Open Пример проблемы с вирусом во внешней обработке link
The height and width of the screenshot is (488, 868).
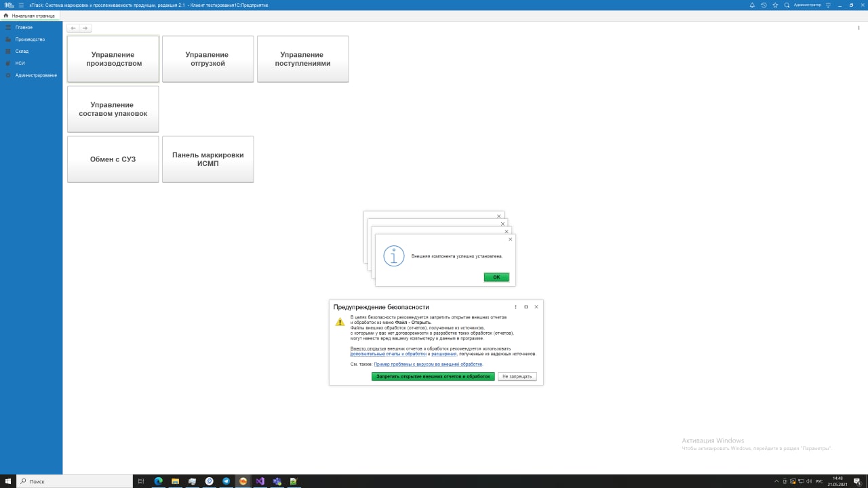coord(428,365)
